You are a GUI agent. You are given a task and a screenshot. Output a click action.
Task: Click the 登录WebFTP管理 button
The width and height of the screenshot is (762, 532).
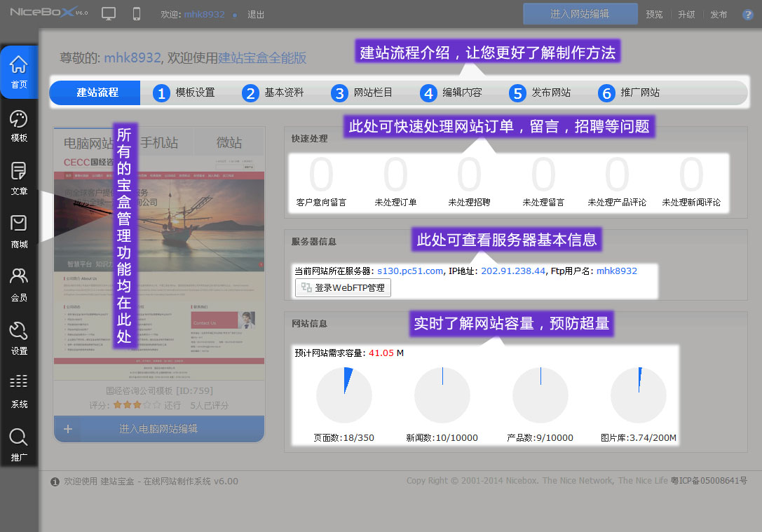343,287
